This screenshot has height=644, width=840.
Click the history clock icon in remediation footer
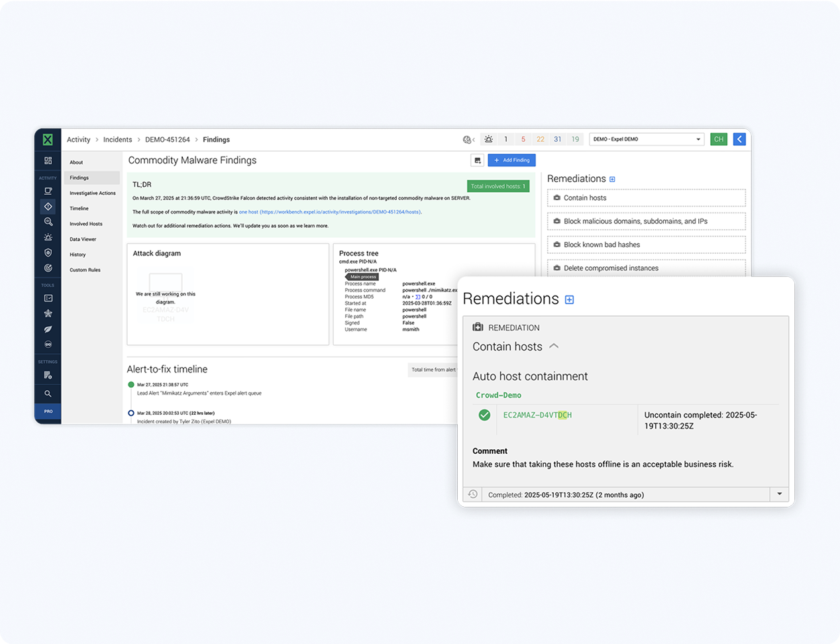pos(472,494)
